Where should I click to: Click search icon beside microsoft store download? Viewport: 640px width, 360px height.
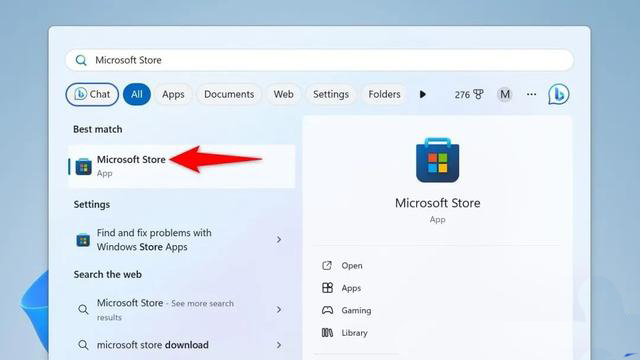pyautogui.click(x=83, y=345)
